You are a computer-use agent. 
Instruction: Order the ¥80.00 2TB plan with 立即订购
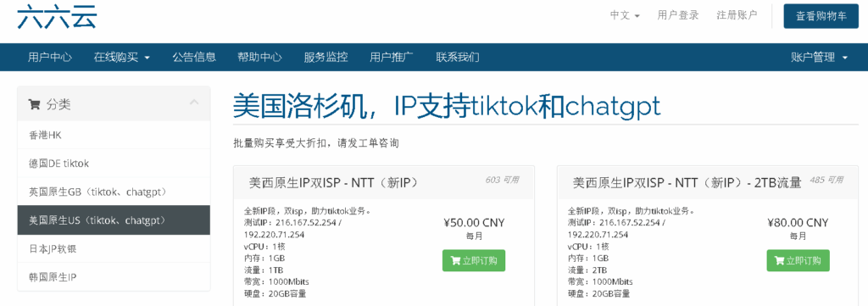pos(798,260)
